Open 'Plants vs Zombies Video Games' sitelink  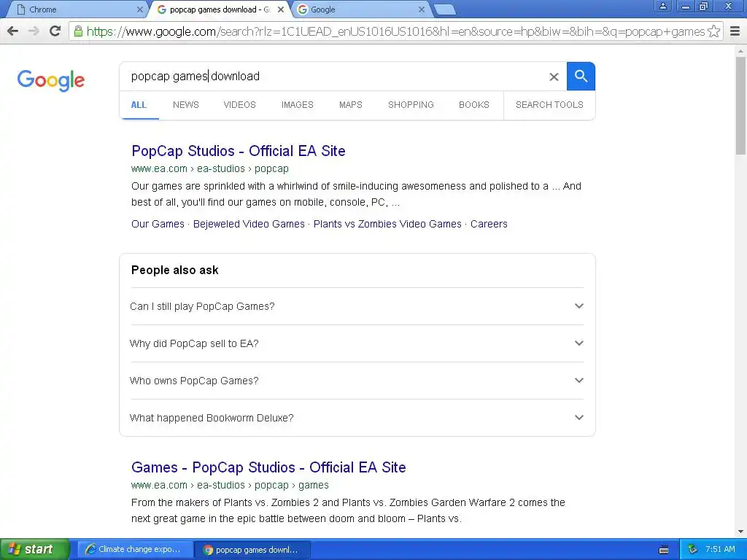387,224
